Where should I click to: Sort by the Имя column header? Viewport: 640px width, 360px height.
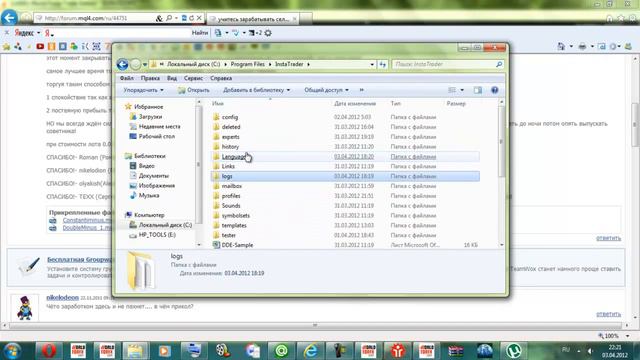[218, 104]
